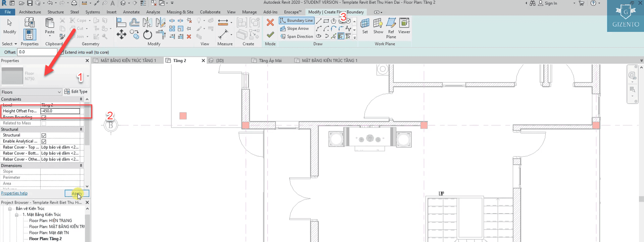The height and width of the screenshot is (242, 644).
Task: Select the Copy tool in Modify panel
Action: [135, 35]
